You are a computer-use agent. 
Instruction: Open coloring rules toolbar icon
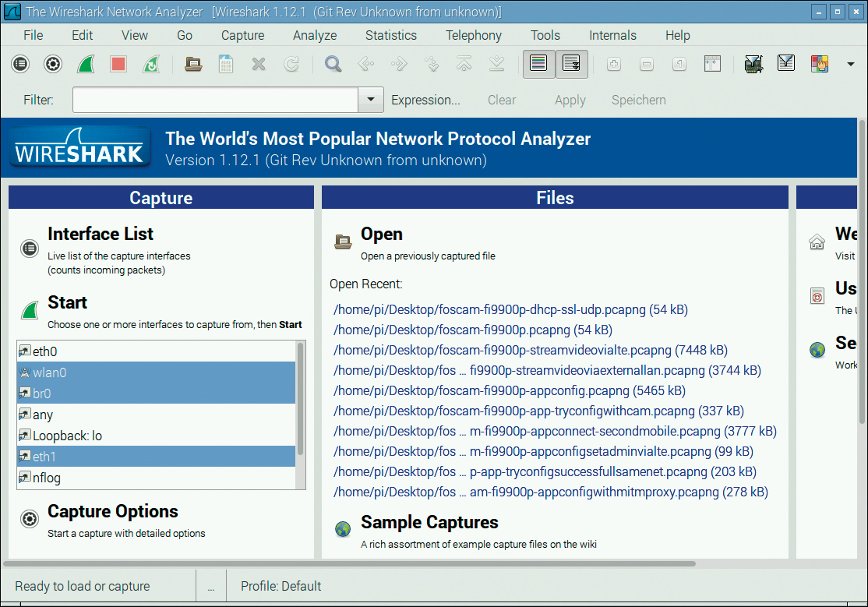click(819, 65)
